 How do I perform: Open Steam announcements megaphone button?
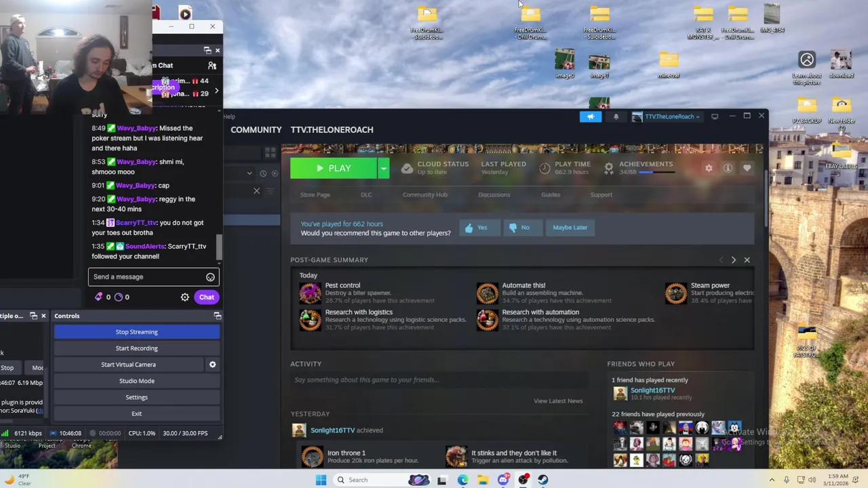coord(590,117)
